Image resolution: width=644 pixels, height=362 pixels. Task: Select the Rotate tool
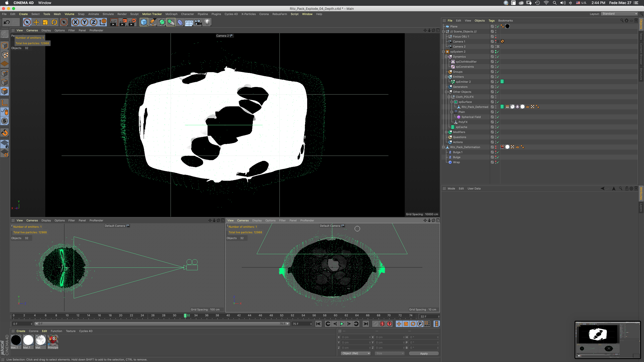tap(54, 22)
